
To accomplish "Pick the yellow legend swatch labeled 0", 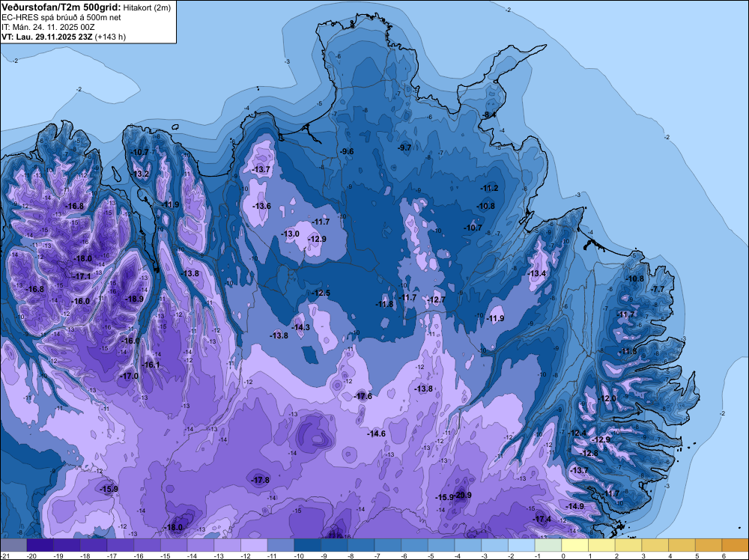I will [x=575, y=545].
